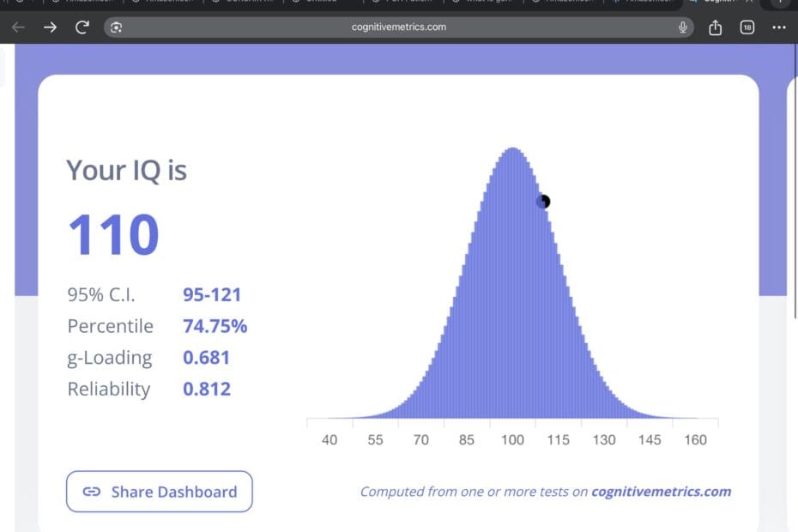Image resolution: width=798 pixels, height=532 pixels.
Task: Click the forward navigation arrow
Action: click(50, 27)
